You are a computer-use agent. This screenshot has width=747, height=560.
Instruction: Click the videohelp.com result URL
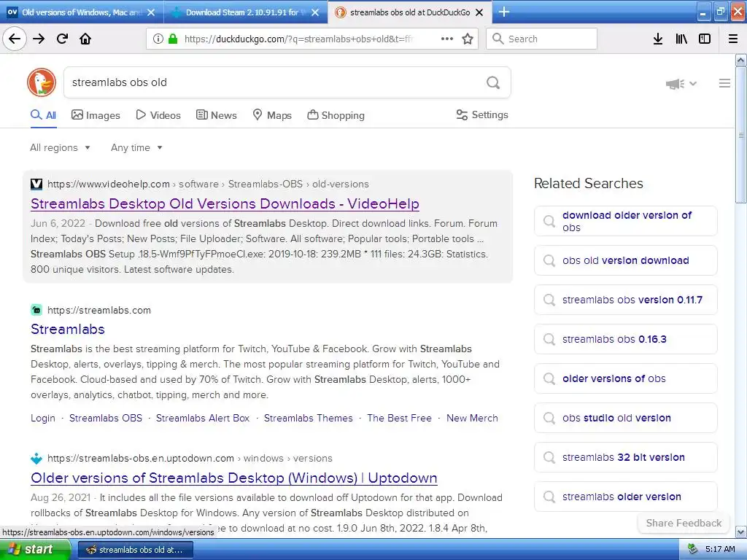(208, 184)
